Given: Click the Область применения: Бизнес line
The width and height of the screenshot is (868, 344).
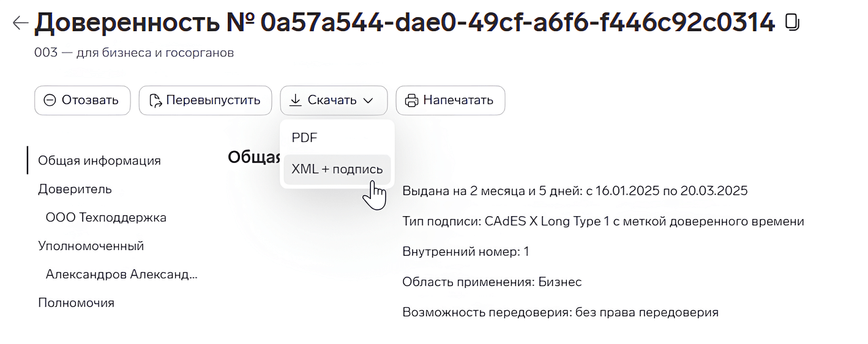Looking at the screenshot, I should coord(492,282).
